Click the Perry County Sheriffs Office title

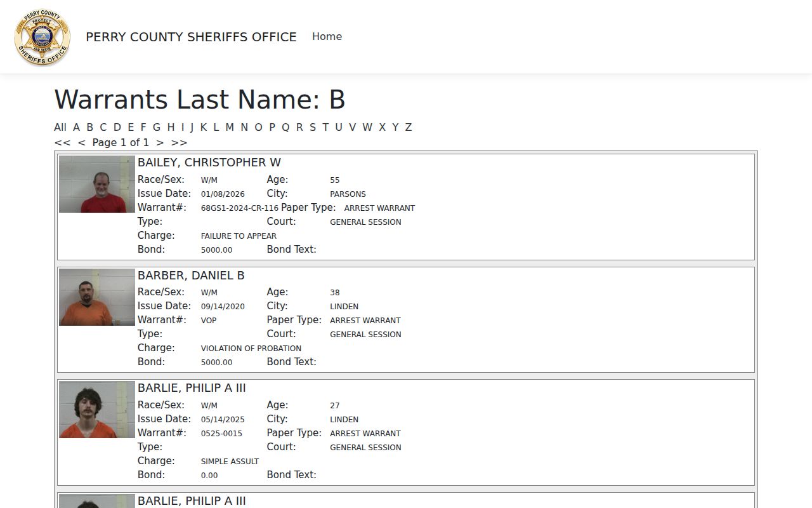191,37
